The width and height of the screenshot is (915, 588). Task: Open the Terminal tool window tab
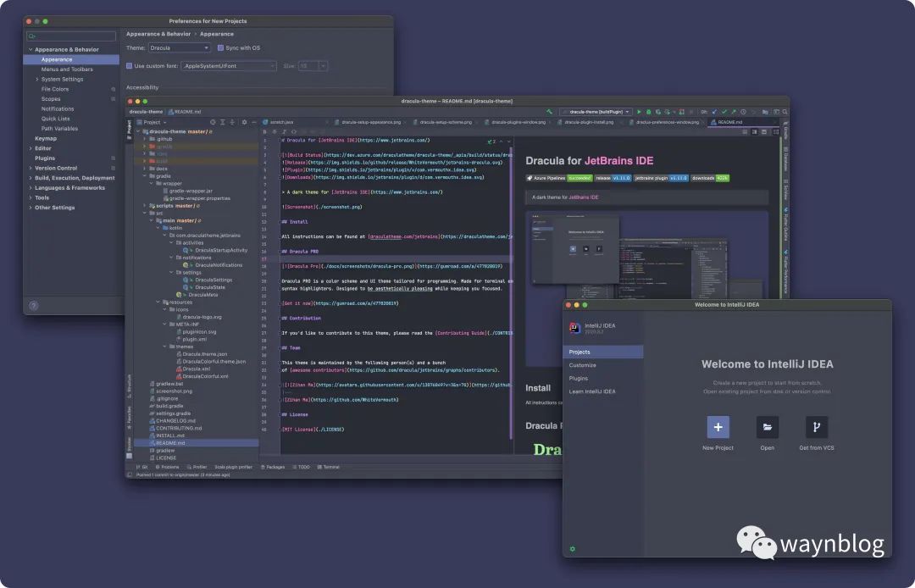[329, 467]
